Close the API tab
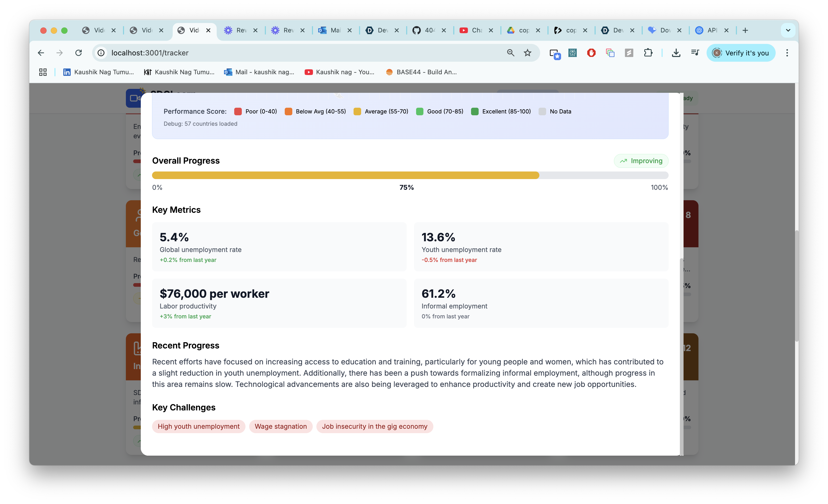 [x=726, y=30]
